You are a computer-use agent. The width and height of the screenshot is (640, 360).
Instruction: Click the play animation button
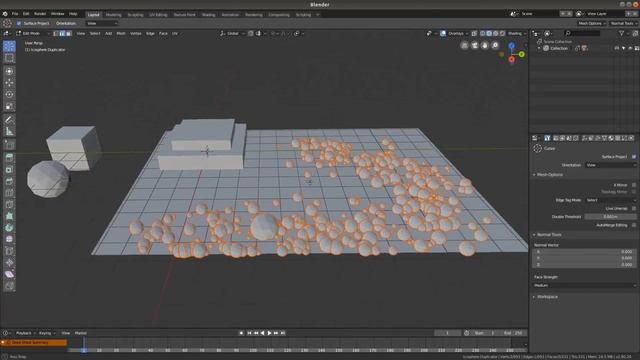[x=269, y=333]
